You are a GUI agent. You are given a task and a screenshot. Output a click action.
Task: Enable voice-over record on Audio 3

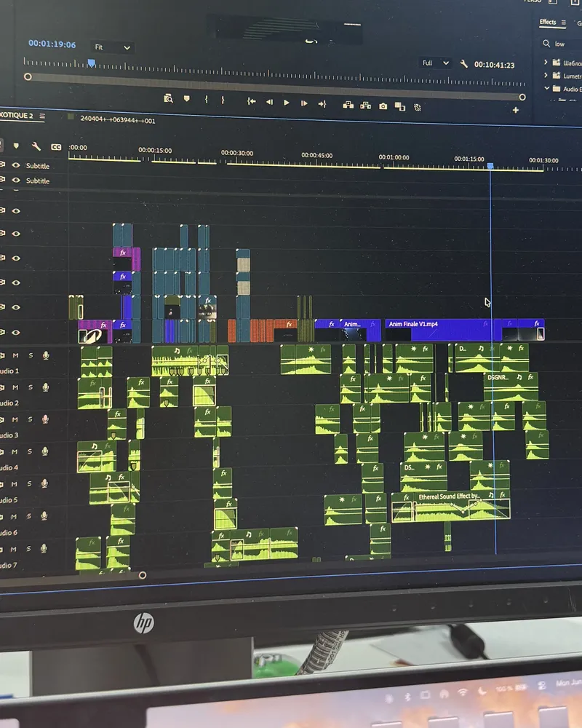(45, 419)
